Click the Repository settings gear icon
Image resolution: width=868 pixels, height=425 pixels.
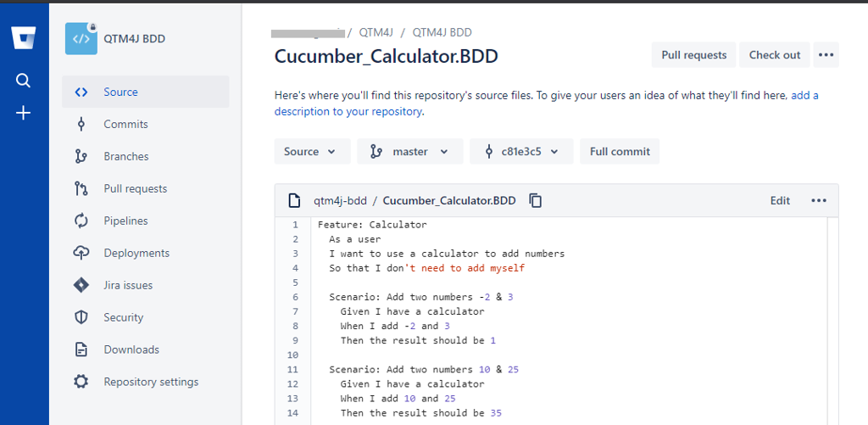81,382
